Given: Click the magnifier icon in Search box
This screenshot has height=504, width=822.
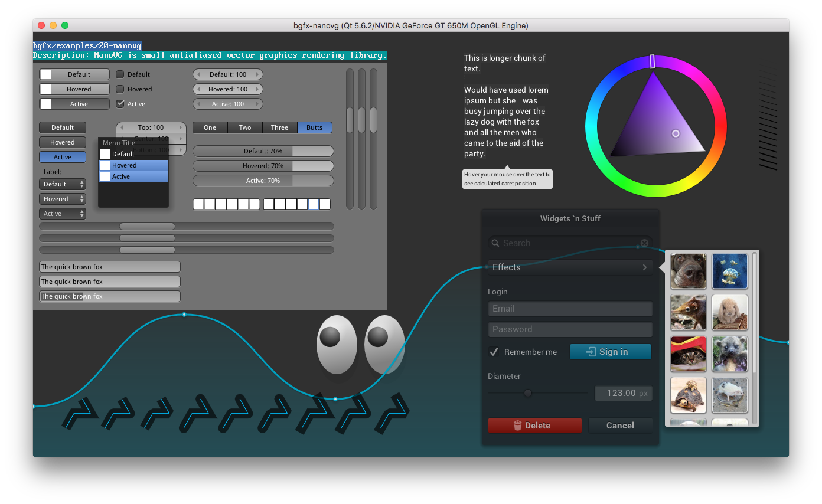Looking at the screenshot, I should (x=495, y=243).
